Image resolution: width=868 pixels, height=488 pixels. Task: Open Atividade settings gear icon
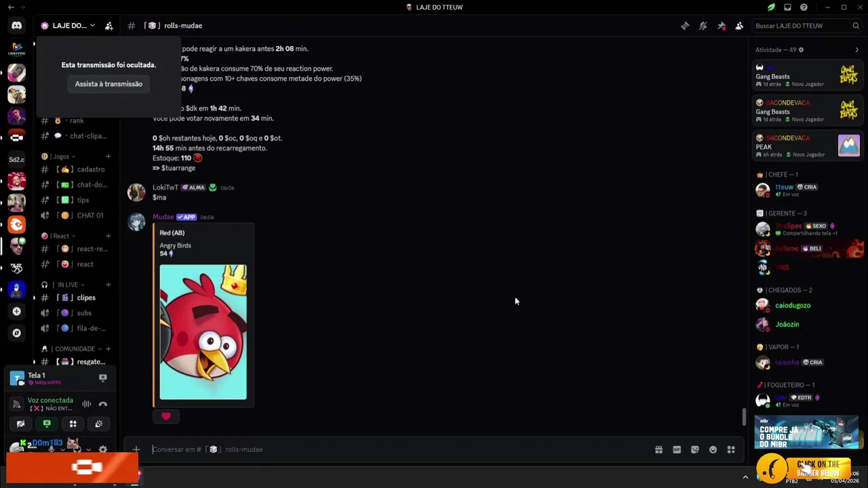point(801,50)
